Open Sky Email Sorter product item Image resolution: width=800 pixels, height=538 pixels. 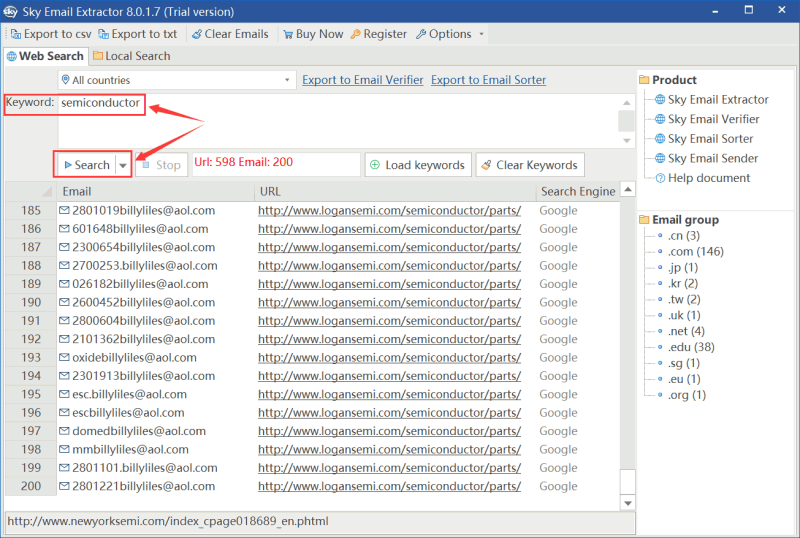710,139
